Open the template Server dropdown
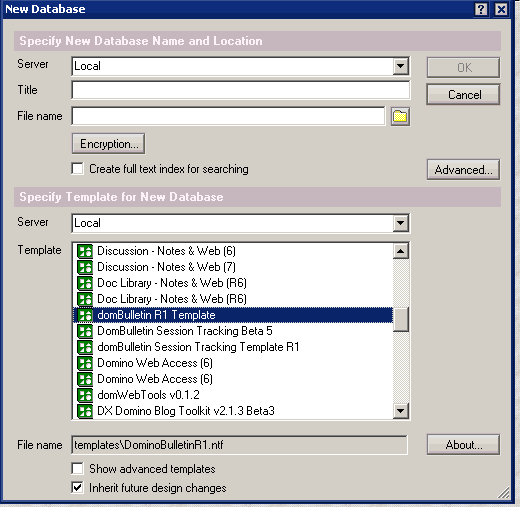The image size is (520, 507). click(x=401, y=223)
